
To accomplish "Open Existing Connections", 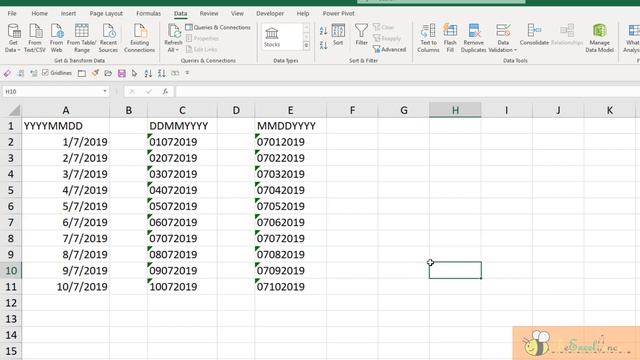I will (x=139, y=38).
